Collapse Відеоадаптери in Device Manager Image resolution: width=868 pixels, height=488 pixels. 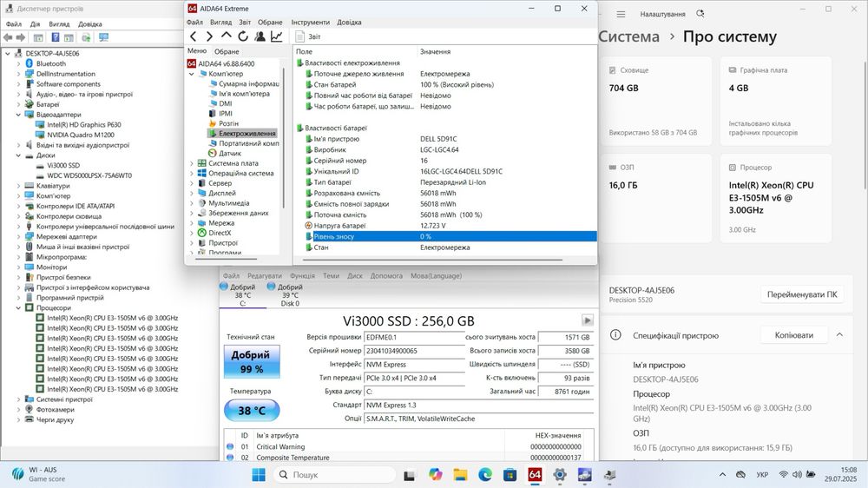(18, 115)
